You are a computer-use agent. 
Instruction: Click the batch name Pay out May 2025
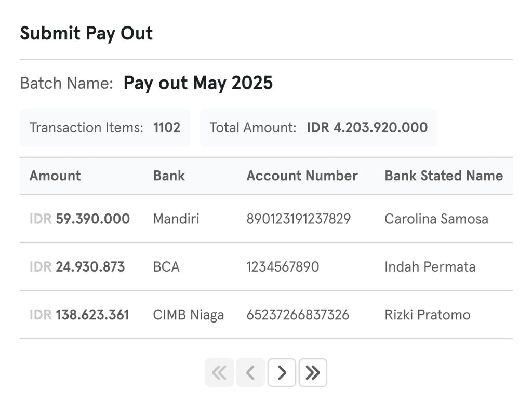tap(198, 83)
